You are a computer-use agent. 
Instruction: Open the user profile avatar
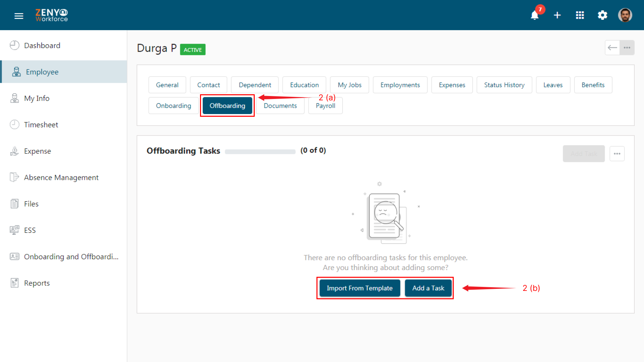(x=625, y=15)
